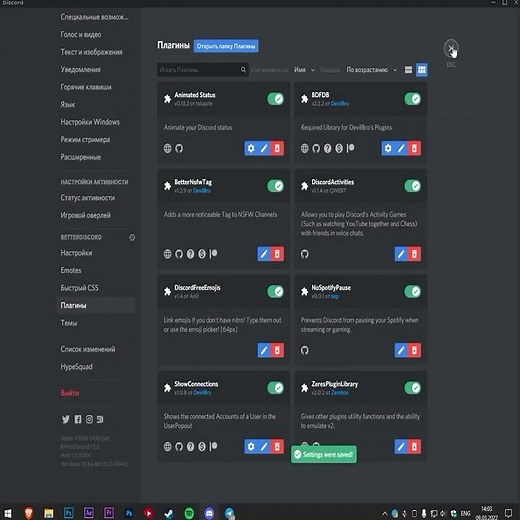Delete the ShowConnections plugin
This screenshot has width=520, height=520.
click(277, 447)
